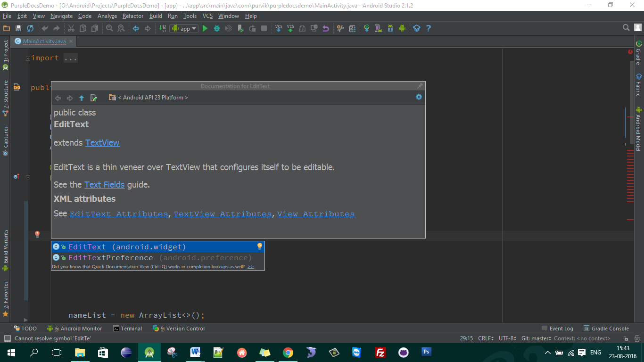This screenshot has height=362, width=644.
Task: Open Project Structure icon in toolbar
Action: pos(352,28)
